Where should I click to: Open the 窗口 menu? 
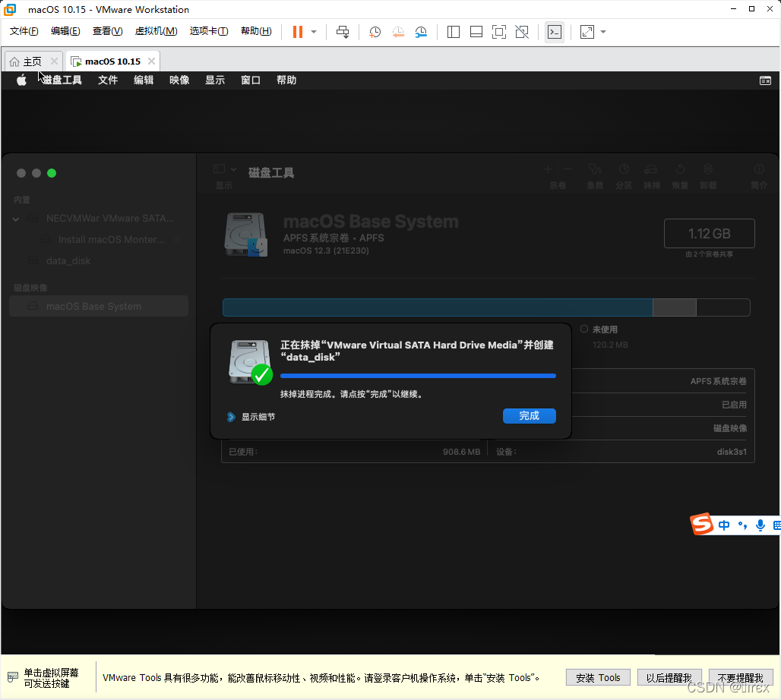click(251, 80)
